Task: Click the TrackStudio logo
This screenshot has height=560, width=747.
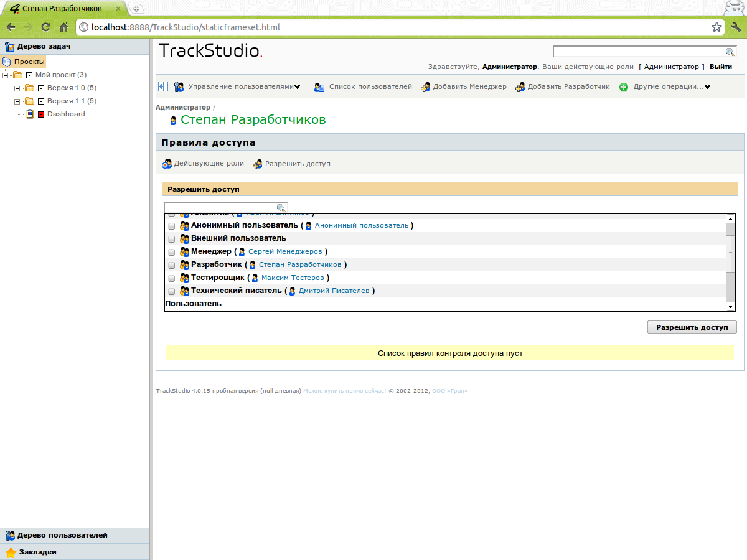Action: [211, 50]
